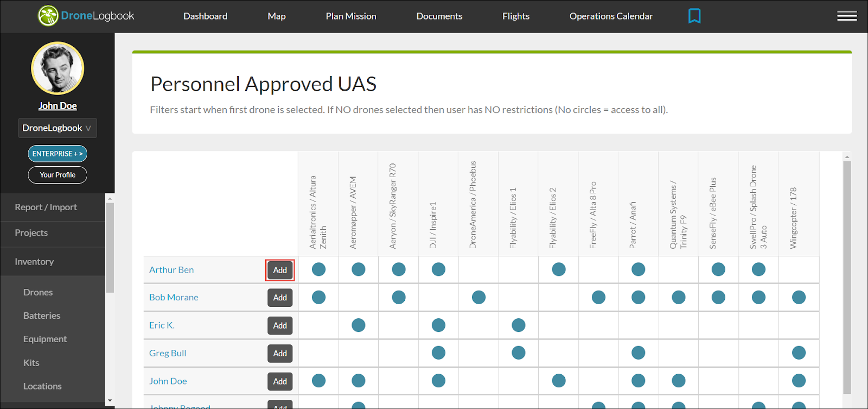The height and width of the screenshot is (409, 868).
Task: Click the table's vertical scrollbar
Action: click(x=847, y=277)
